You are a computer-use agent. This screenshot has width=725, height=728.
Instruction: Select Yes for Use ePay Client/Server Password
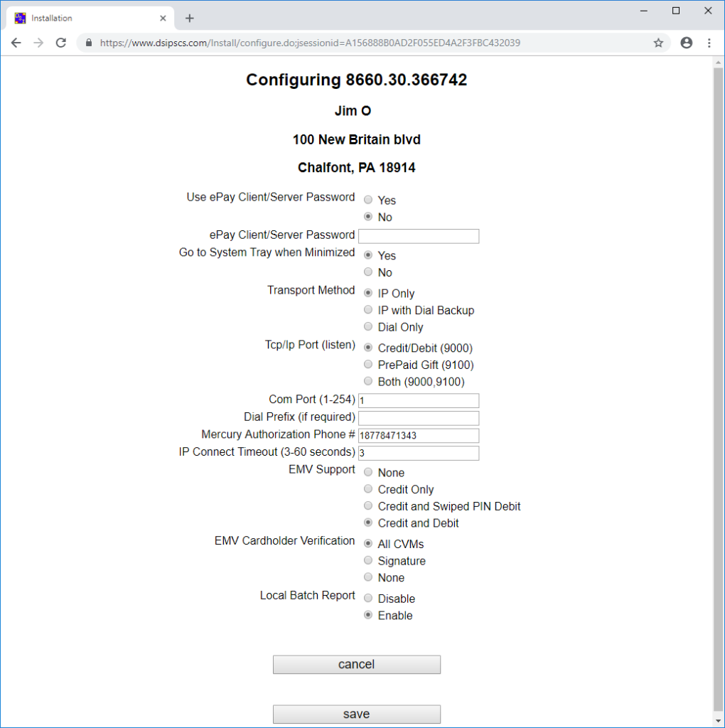368,200
